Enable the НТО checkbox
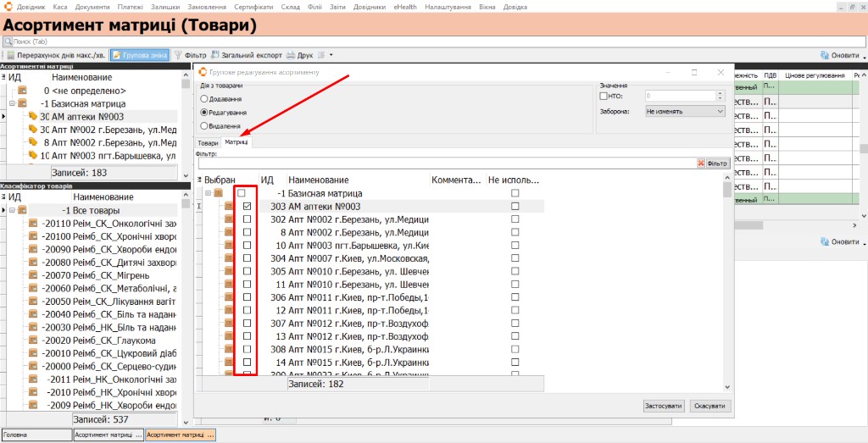The image size is (868, 443). tap(603, 96)
